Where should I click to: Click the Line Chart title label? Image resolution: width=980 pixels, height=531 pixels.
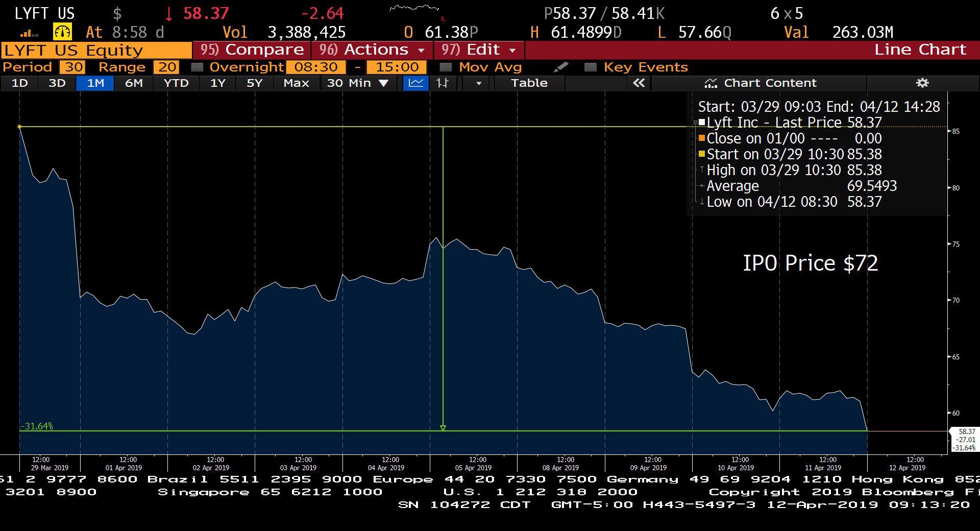click(x=920, y=50)
